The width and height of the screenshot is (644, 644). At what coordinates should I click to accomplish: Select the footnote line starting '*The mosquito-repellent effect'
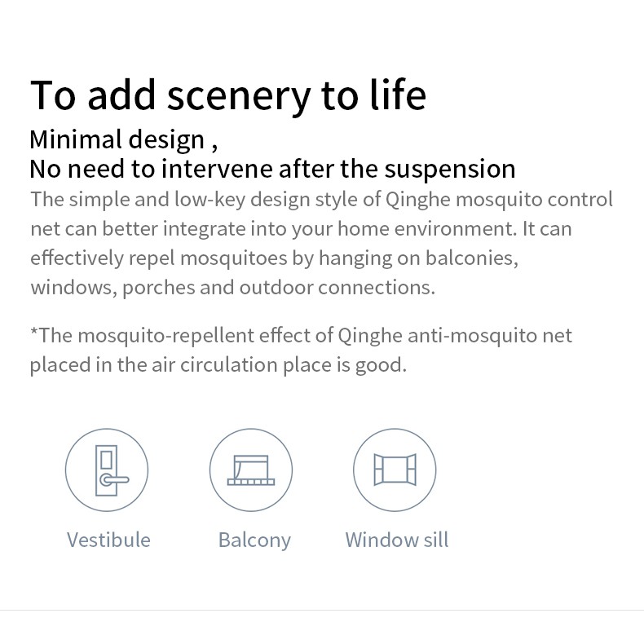click(x=301, y=336)
